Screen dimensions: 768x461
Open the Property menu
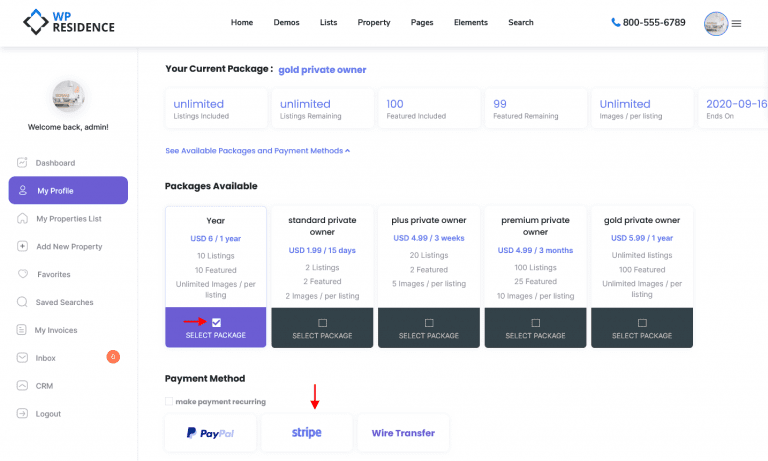pyautogui.click(x=374, y=23)
